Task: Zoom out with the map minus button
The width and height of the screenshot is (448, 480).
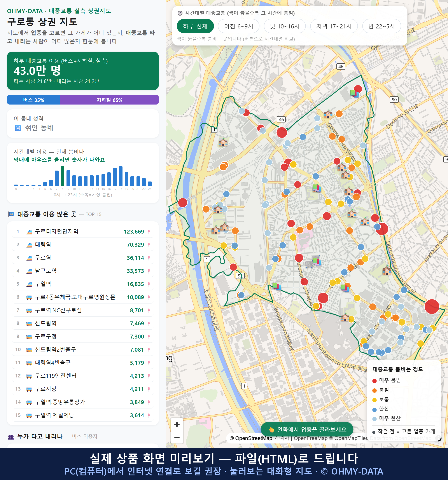Action: (177, 437)
